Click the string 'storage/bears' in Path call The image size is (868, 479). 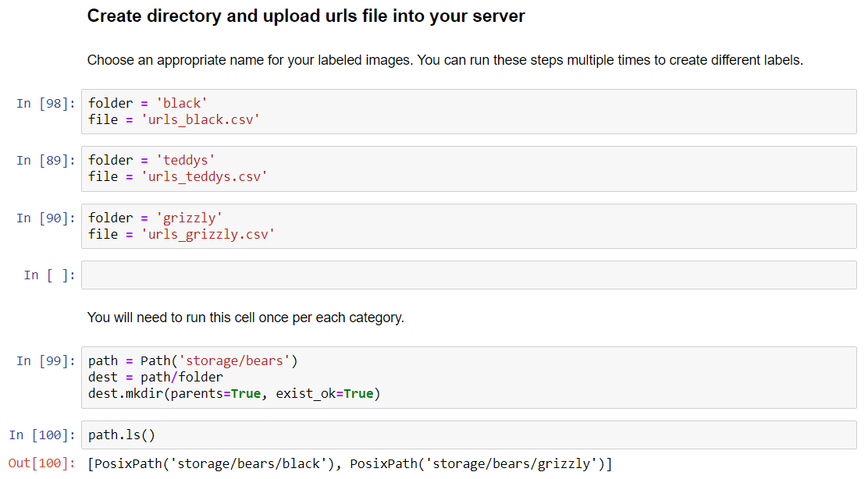click(235, 360)
